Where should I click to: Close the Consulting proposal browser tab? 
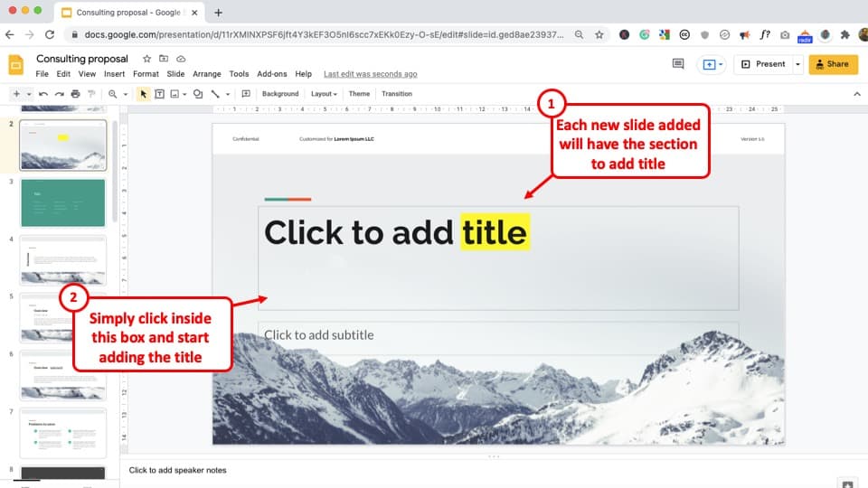[194, 12]
